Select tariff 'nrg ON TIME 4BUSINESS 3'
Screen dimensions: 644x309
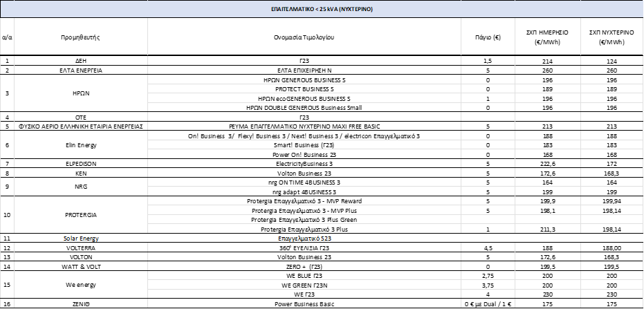point(304,182)
